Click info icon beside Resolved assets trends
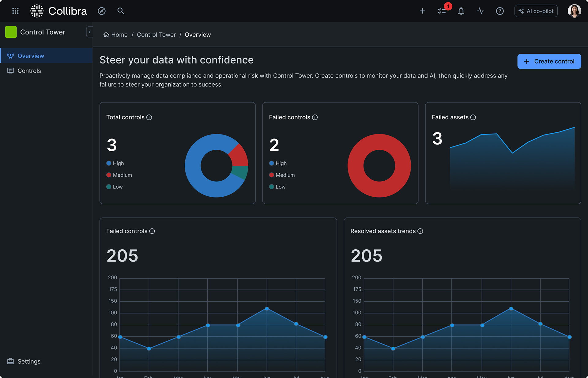 (420, 231)
